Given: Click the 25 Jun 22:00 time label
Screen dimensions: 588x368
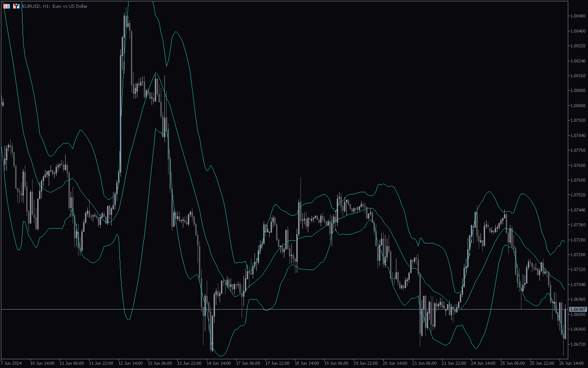Looking at the screenshot, I should tap(542, 363).
